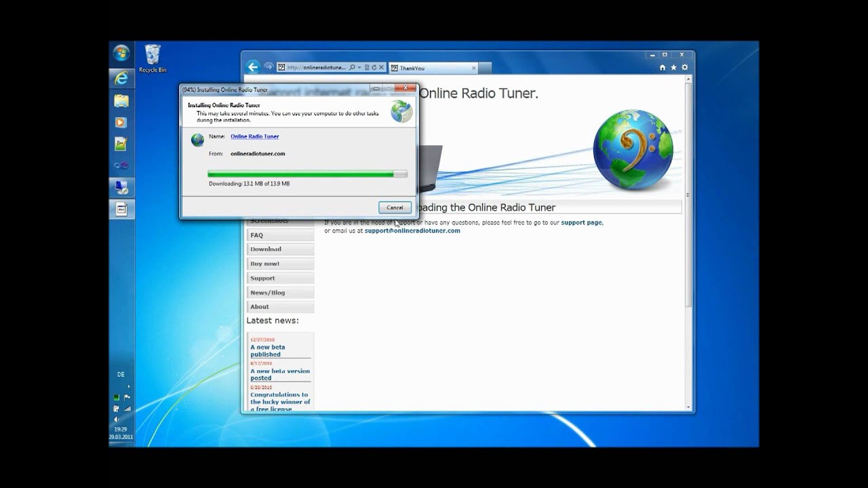
Task: Open 'Congratulations to the lucky winner' link
Action: point(280,401)
